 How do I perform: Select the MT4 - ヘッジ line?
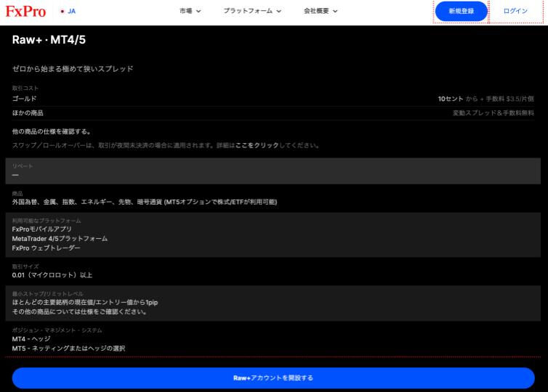pos(31,339)
